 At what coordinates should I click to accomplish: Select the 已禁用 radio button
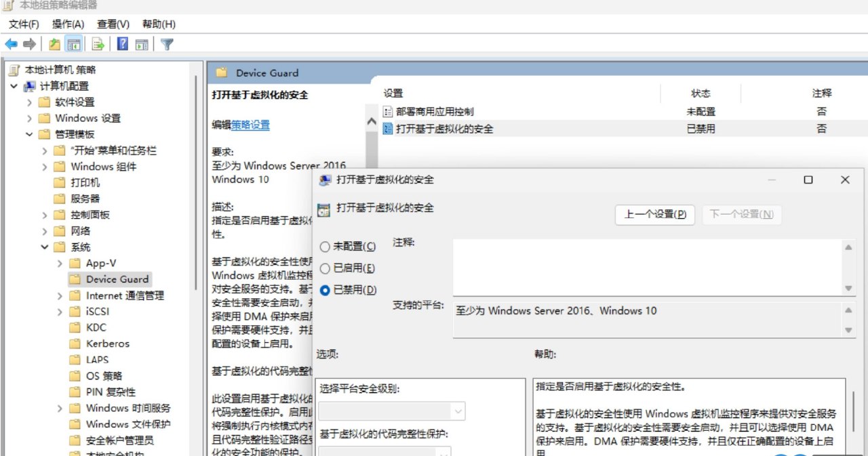(x=325, y=290)
